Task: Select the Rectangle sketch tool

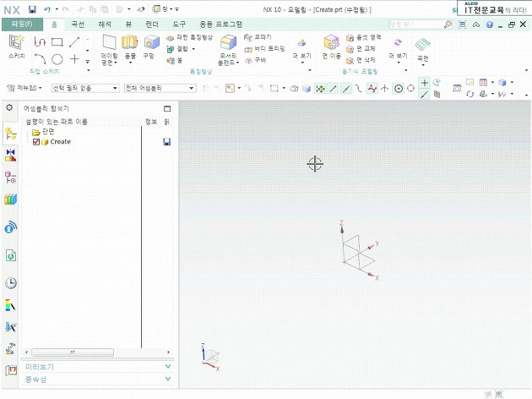Action: 57,42
